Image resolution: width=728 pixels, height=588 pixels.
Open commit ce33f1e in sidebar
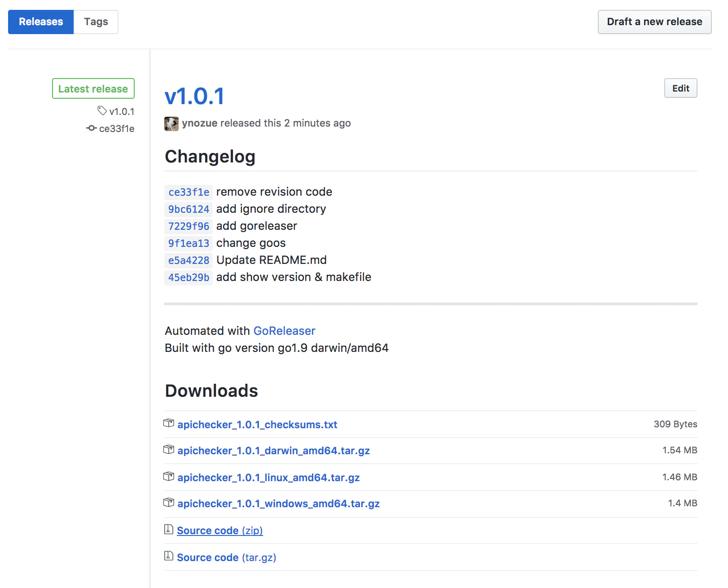click(117, 128)
